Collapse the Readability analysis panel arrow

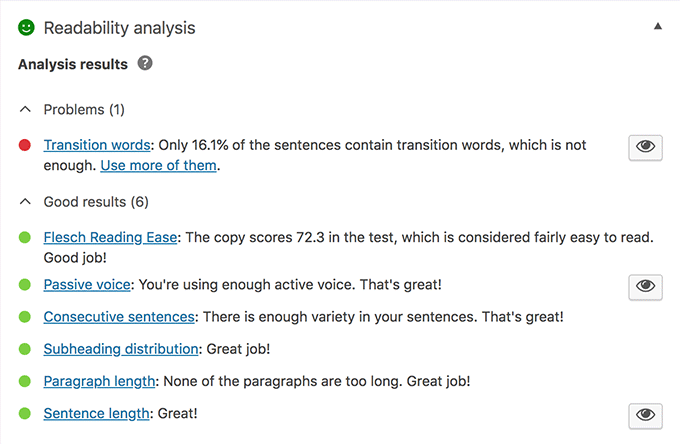657,27
